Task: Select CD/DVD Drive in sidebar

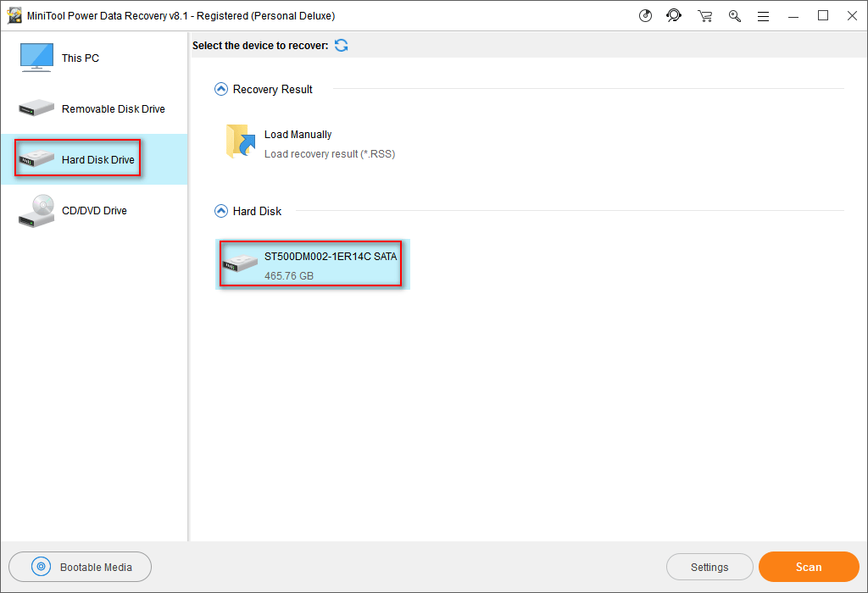Action: pyautogui.click(x=94, y=210)
